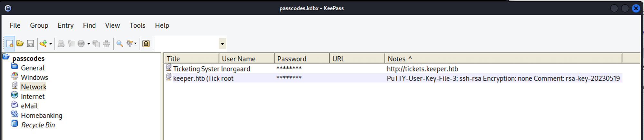
Task: Lock the workspace with the padlock icon
Action: pos(146,44)
